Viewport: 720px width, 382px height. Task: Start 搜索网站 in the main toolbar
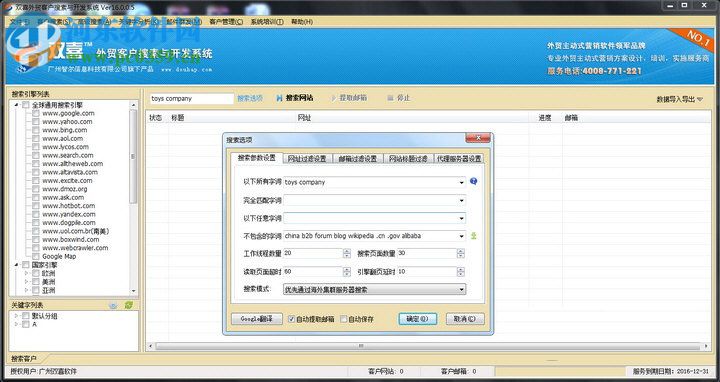(x=294, y=98)
